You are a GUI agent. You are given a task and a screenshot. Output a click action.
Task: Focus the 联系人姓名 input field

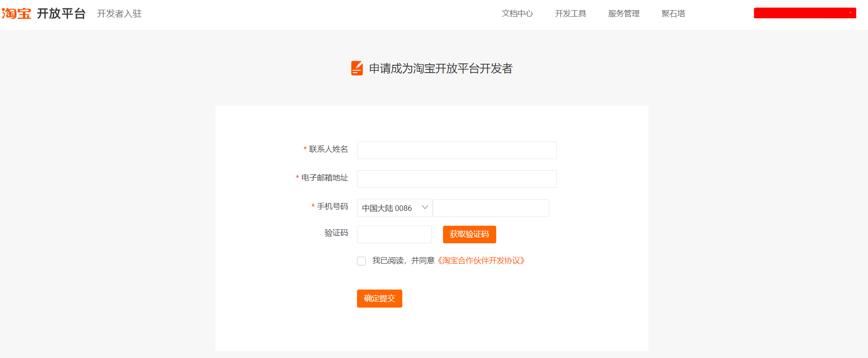[x=457, y=150]
